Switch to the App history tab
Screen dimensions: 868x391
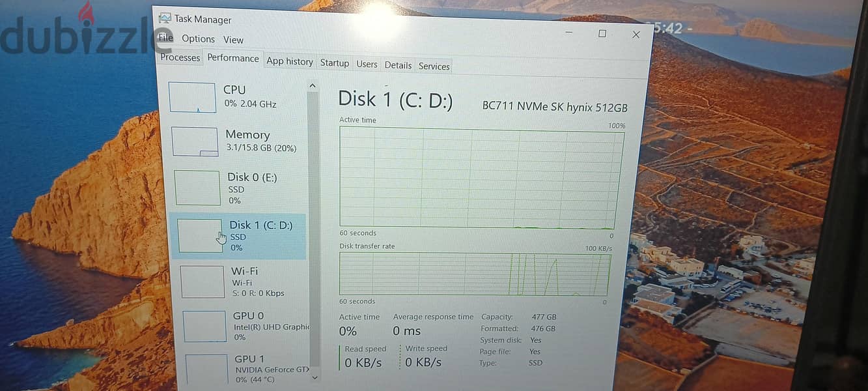pos(290,61)
